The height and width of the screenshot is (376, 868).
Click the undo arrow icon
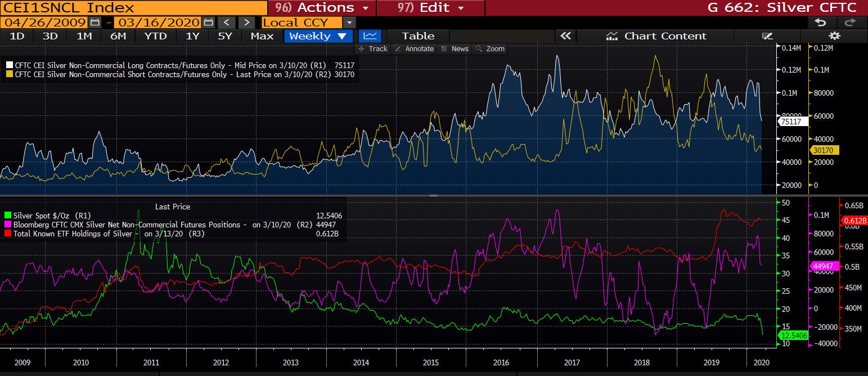pos(821,23)
